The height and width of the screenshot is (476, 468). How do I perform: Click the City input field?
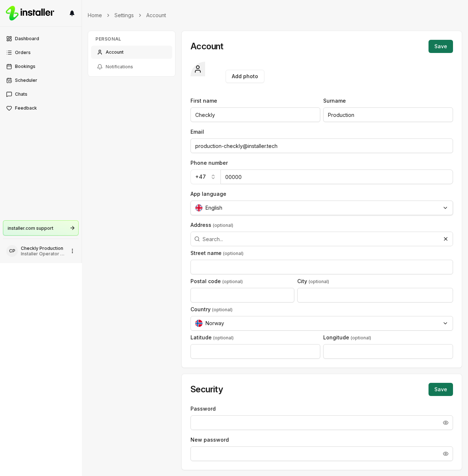pyautogui.click(x=375, y=295)
